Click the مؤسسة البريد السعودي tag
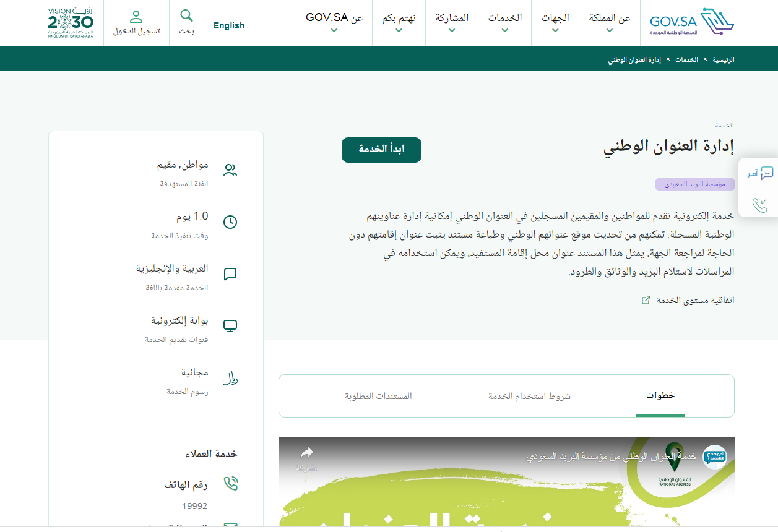This screenshot has height=532, width=778. click(x=695, y=184)
